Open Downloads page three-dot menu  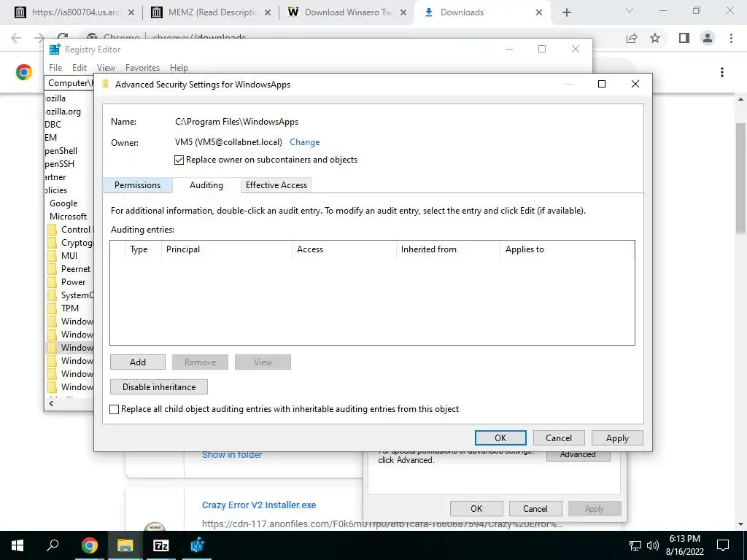[722, 72]
